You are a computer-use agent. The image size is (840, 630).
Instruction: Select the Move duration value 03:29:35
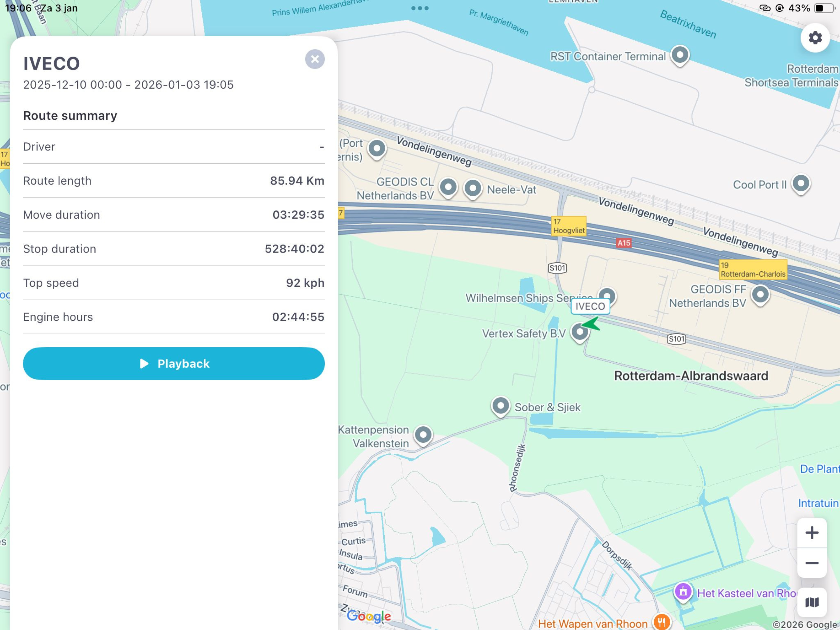click(x=299, y=215)
